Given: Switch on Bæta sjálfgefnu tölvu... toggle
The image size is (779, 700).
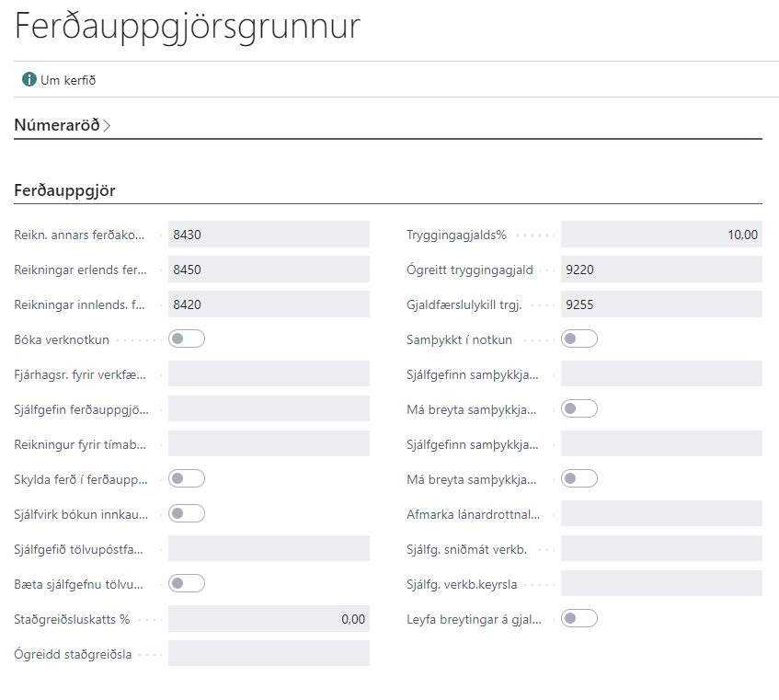Looking at the screenshot, I should click(186, 583).
